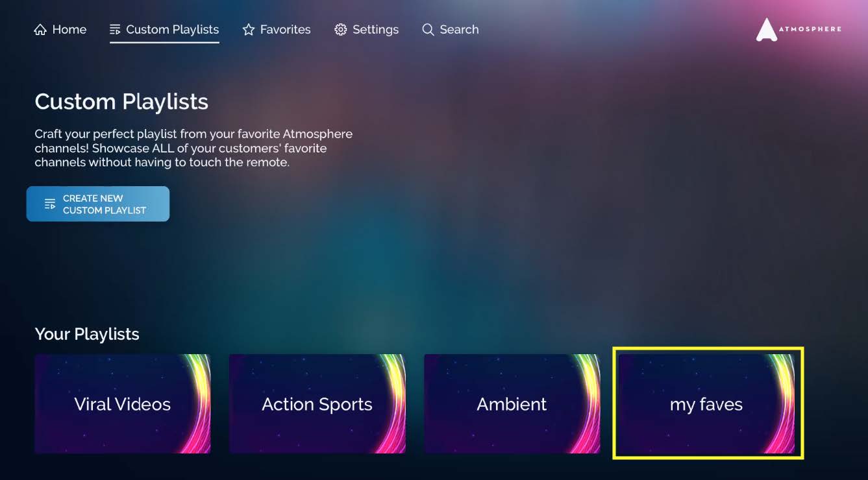The image size is (868, 480).
Task: Select the Ambient playlist tile
Action: (x=512, y=404)
